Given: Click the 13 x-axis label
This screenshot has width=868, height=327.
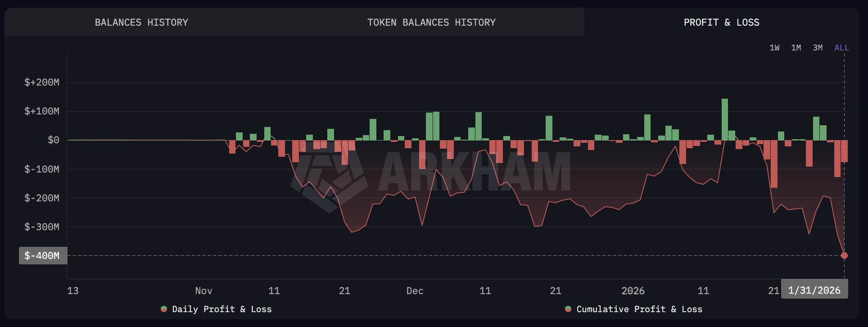Looking at the screenshot, I should pyautogui.click(x=73, y=291).
